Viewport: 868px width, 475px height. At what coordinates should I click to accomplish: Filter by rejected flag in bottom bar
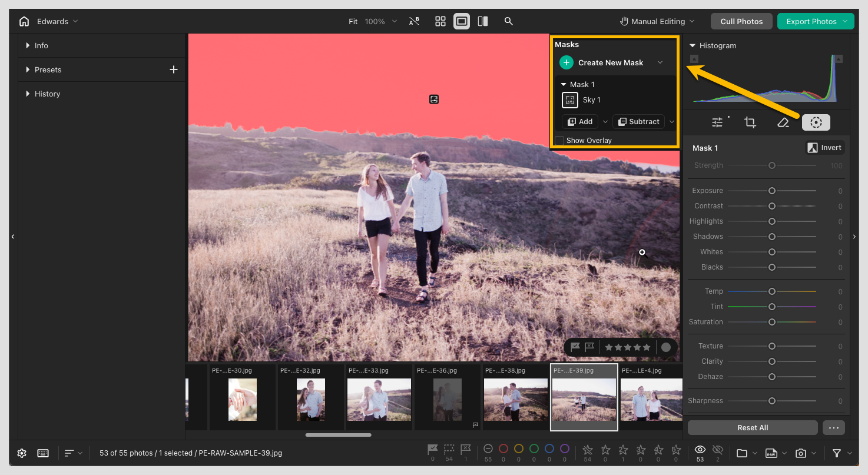click(x=466, y=450)
